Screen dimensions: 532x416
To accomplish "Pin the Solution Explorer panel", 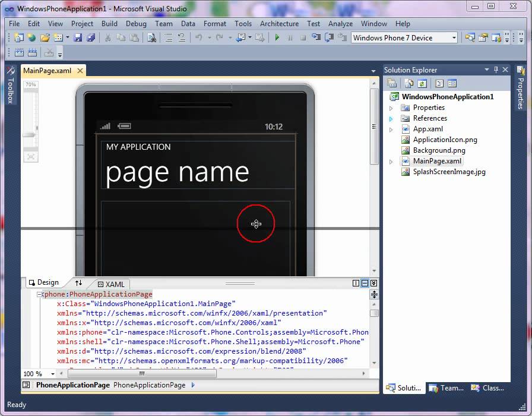I will pos(496,70).
